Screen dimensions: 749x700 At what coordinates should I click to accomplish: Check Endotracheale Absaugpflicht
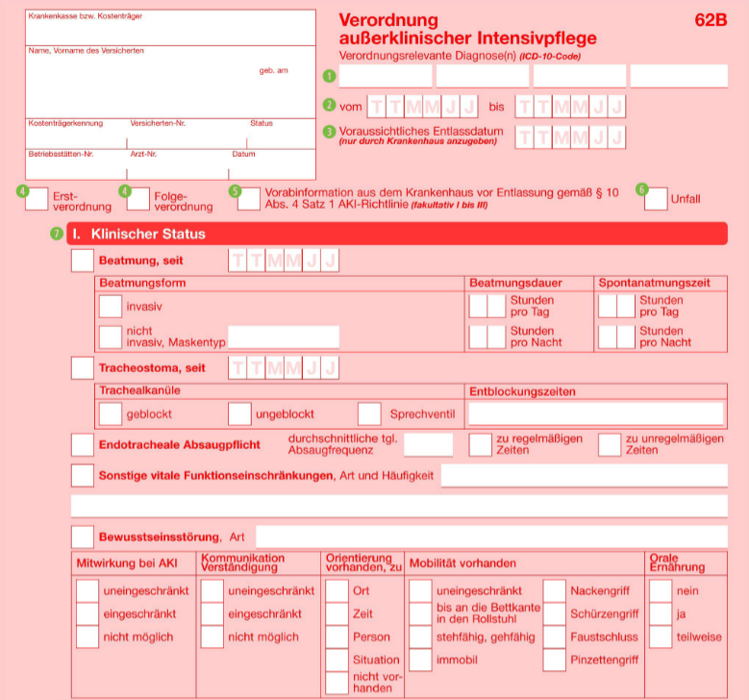[x=83, y=445]
